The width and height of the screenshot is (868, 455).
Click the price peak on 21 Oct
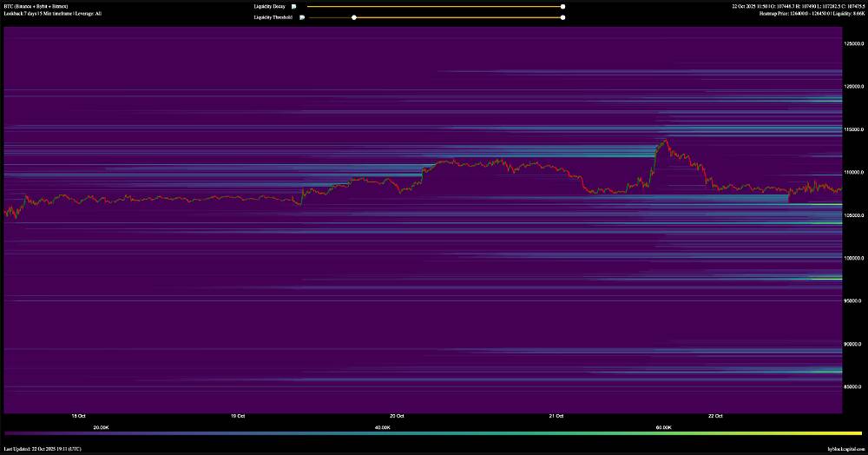[666, 140]
